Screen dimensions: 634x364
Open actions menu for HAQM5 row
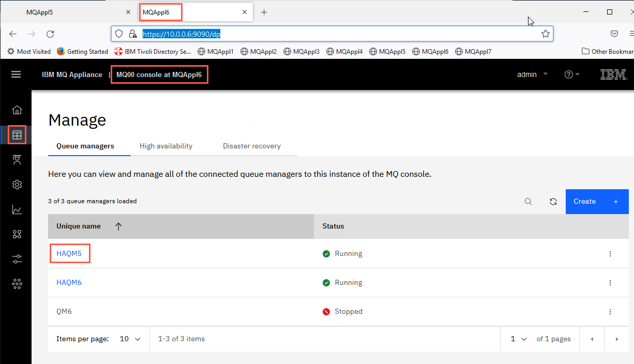click(610, 254)
